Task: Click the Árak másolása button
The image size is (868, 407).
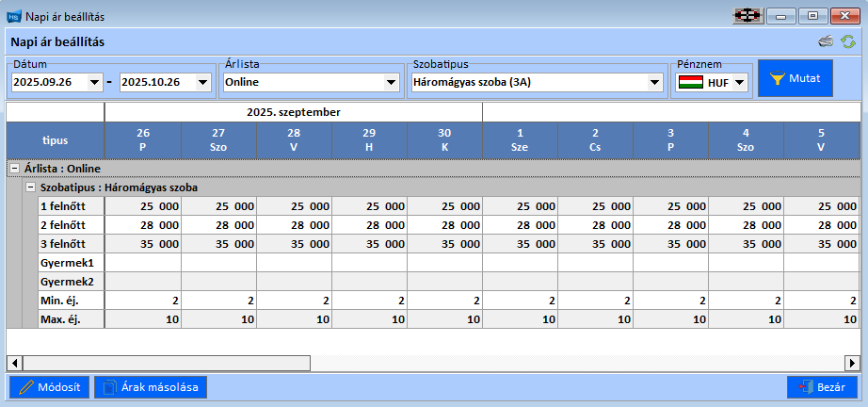Action: (x=151, y=387)
